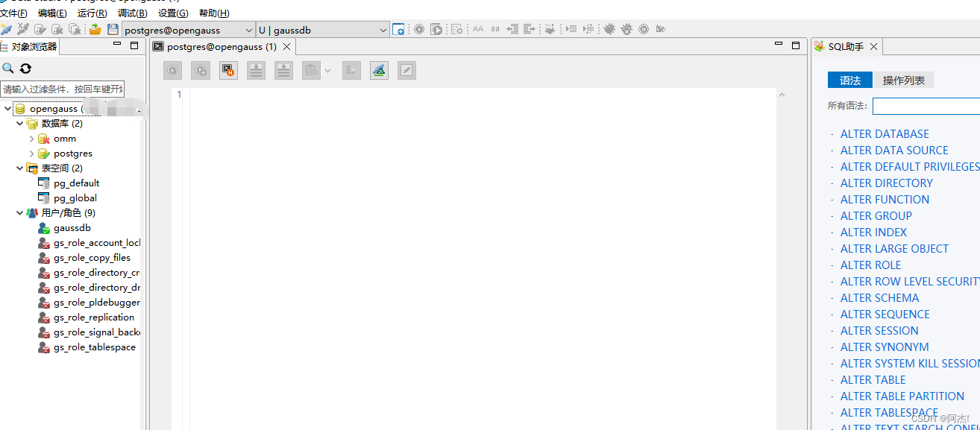
Task: Switch to the 语法 tab
Action: (850, 80)
